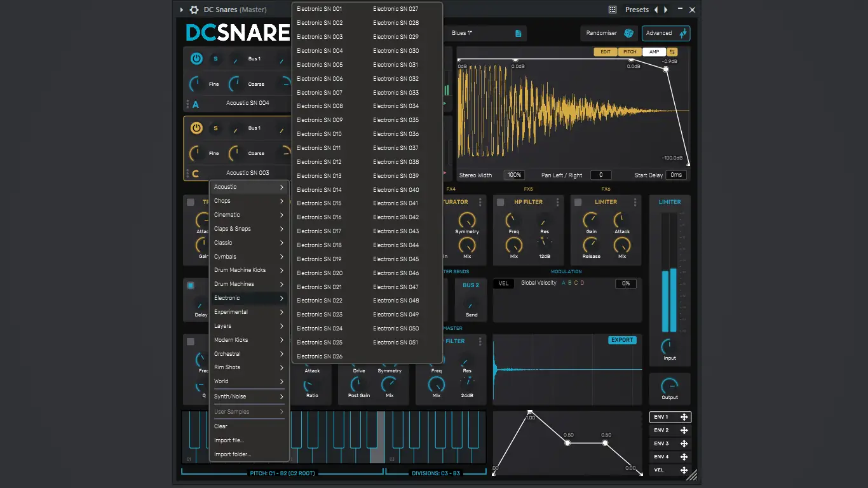Click the FX6 Limiter Gain knob
The height and width of the screenshot is (488, 868).
point(592,220)
